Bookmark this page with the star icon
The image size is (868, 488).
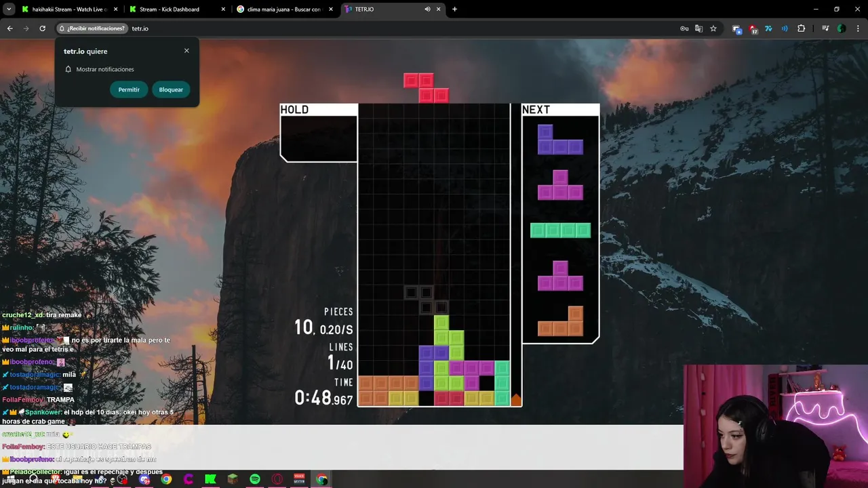(713, 28)
